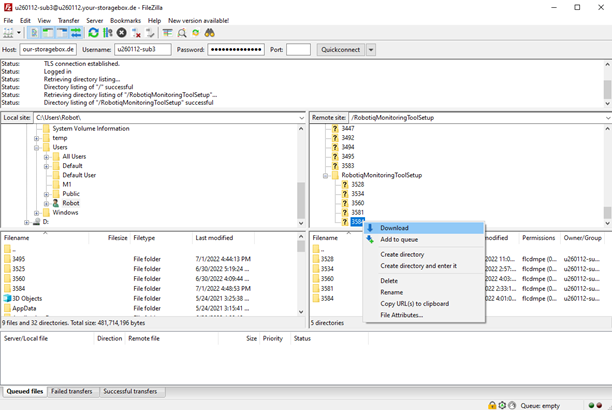
Task: Open the directory listing filters icon
Action: coord(167,33)
